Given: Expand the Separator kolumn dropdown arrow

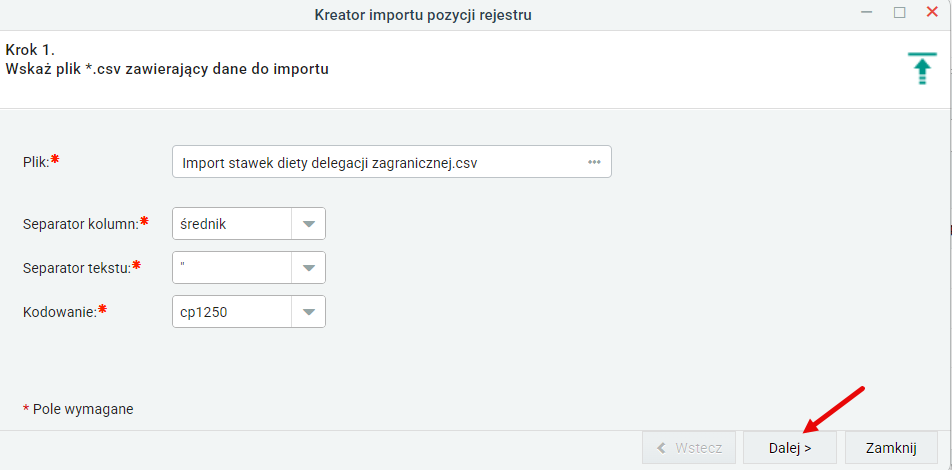Looking at the screenshot, I should pyautogui.click(x=308, y=223).
